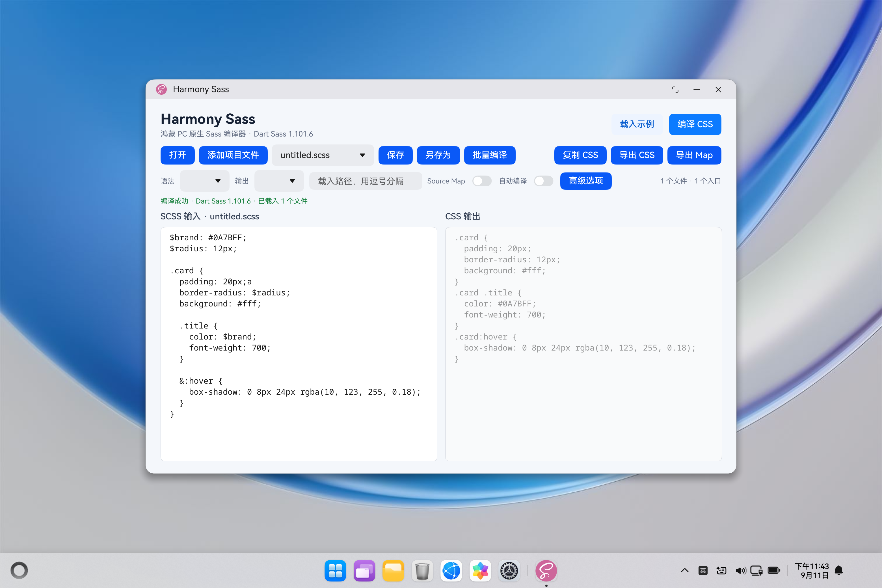Image resolution: width=882 pixels, height=588 pixels.
Task: Open the untitled.scss file dropdown
Action: tap(323, 155)
